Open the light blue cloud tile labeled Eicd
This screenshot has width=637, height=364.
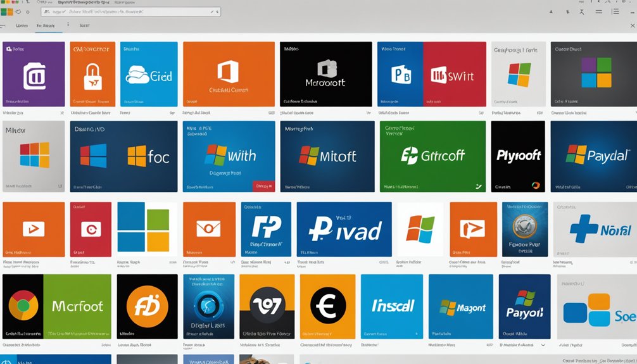pos(149,74)
